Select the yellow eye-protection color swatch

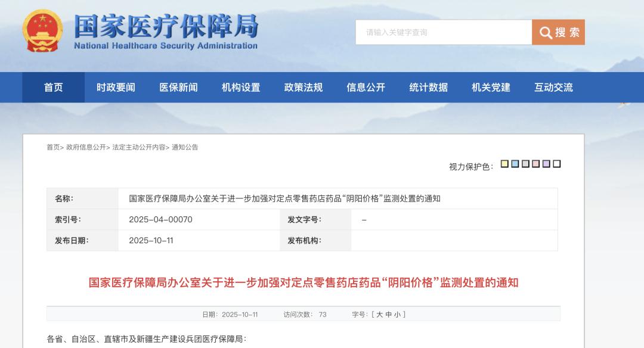(504, 164)
